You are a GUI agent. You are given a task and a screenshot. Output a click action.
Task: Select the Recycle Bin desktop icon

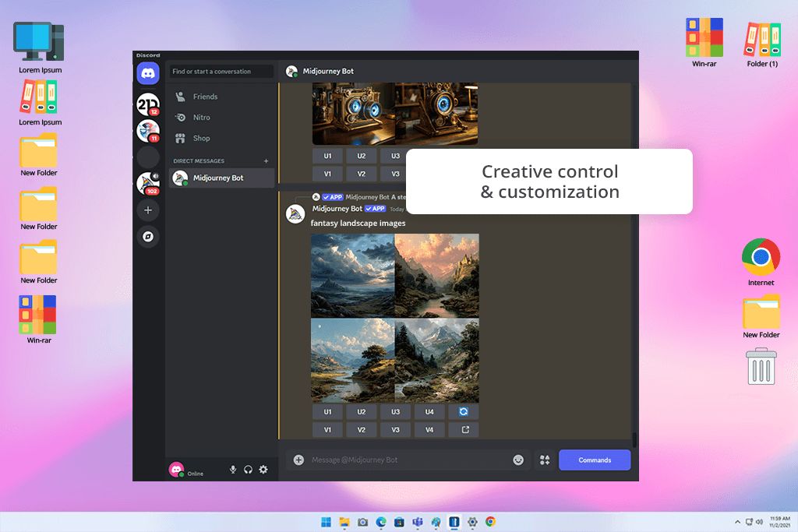tap(761, 367)
